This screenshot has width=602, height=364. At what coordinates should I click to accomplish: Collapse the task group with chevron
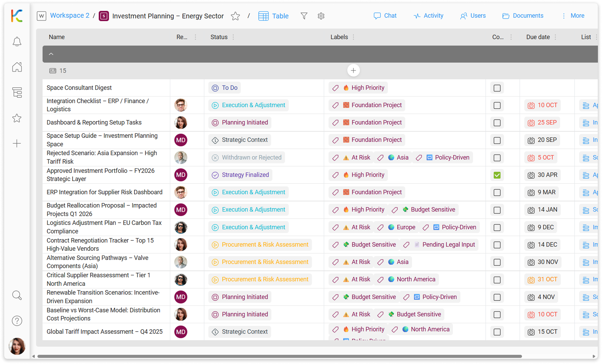tap(51, 54)
